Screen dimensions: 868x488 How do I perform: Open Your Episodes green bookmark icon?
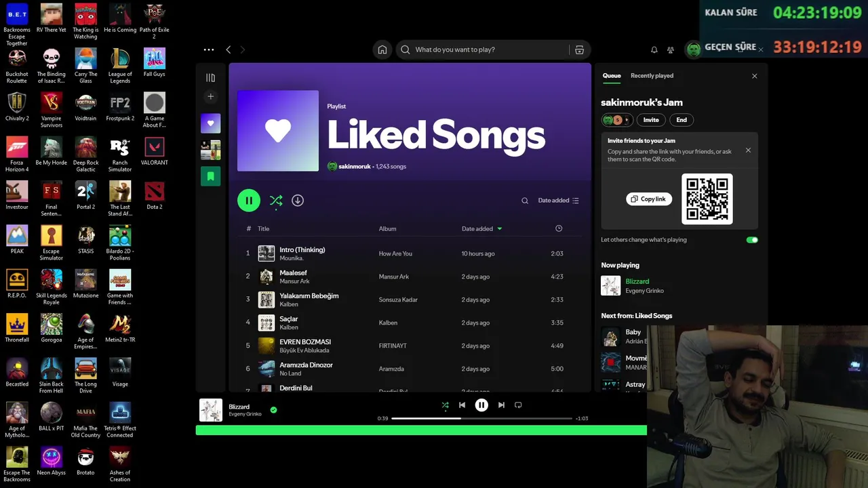[210, 176]
